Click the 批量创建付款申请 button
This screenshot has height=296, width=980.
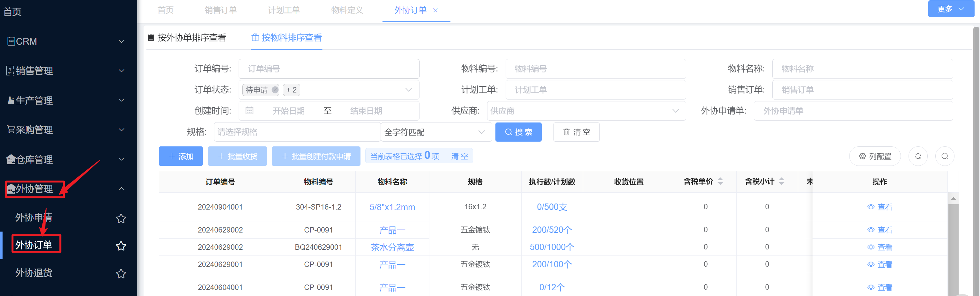click(x=316, y=156)
